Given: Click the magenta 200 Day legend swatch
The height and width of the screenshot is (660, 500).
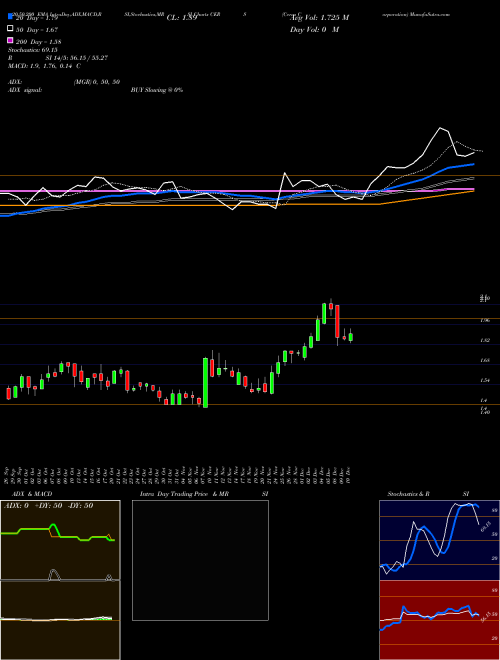Looking at the screenshot, I should click(11, 40).
